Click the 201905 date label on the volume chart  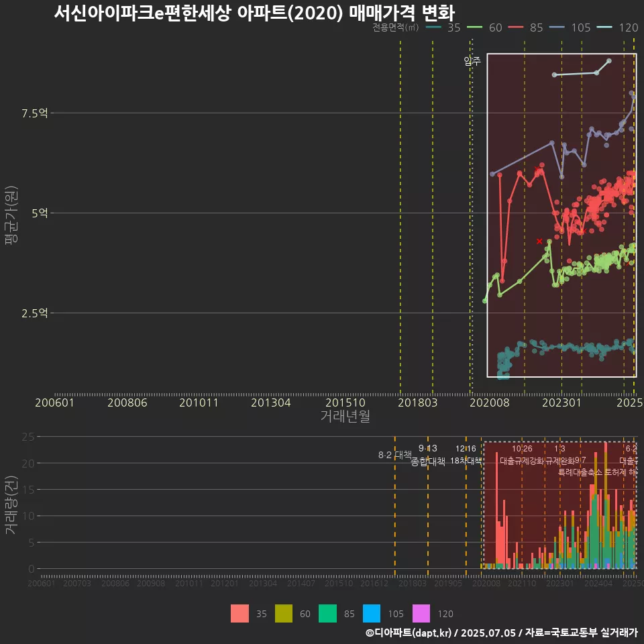coord(448,583)
